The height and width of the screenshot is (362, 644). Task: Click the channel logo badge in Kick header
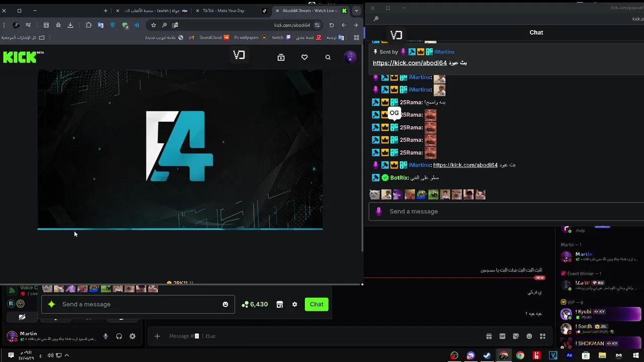coord(239,55)
